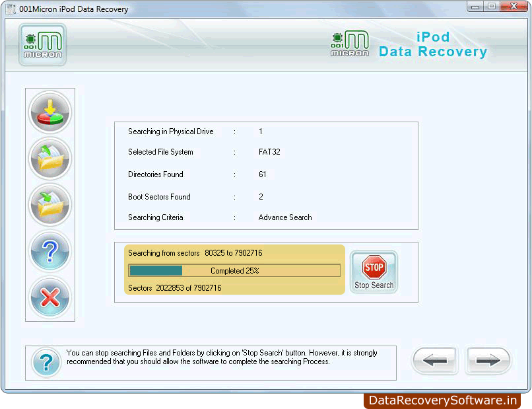Click the 'Boot Sectors Found' label

click(159, 197)
